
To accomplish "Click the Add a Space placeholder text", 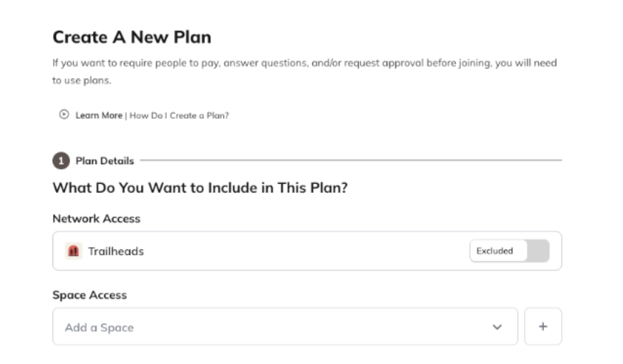I will tap(99, 328).
